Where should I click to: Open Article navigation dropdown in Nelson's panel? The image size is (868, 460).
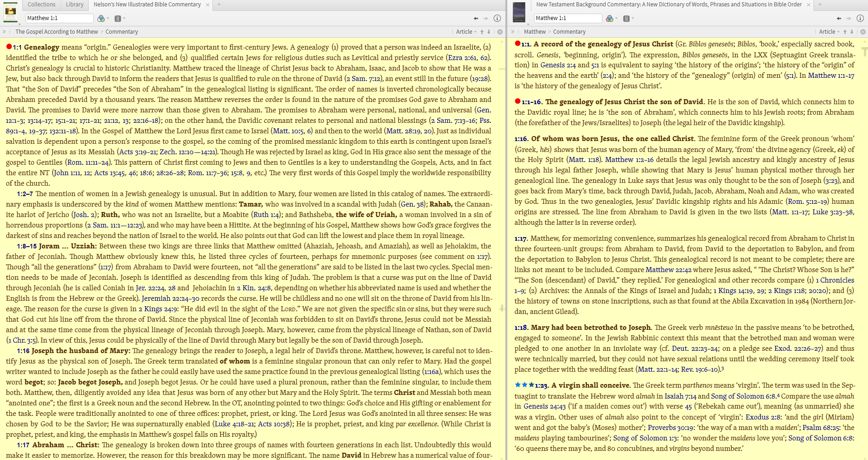[x=466, y=32]
